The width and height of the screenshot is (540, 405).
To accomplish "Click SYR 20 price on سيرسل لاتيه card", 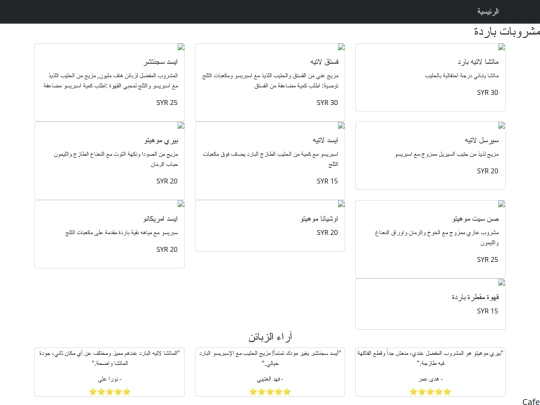I will (x=487, y=171).
